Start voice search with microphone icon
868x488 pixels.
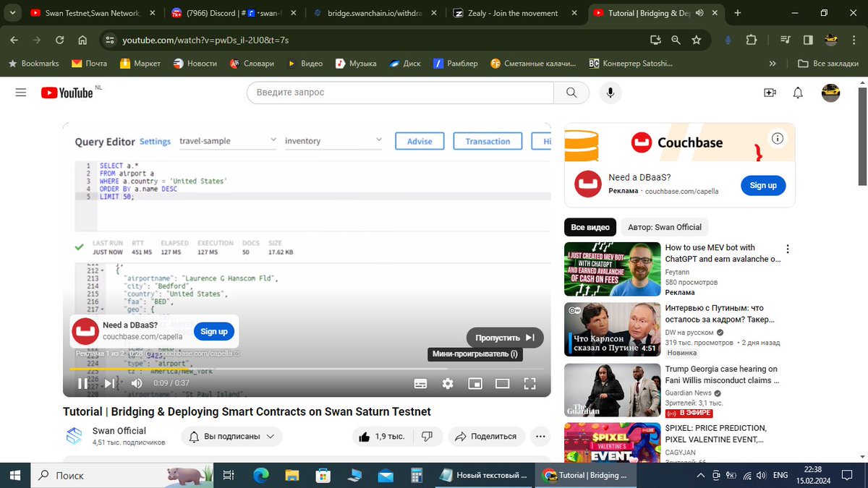point(611,93)
